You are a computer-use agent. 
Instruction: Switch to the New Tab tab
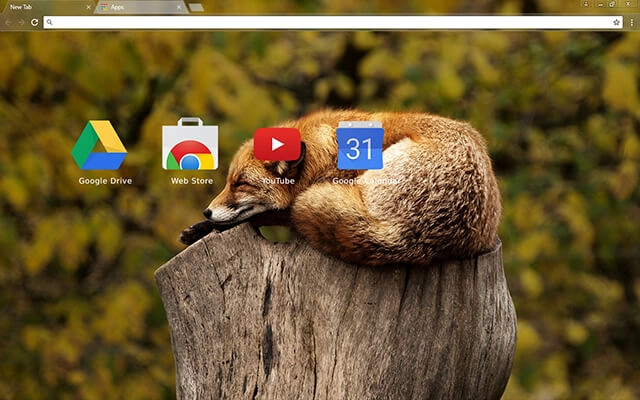pos(47,7)
